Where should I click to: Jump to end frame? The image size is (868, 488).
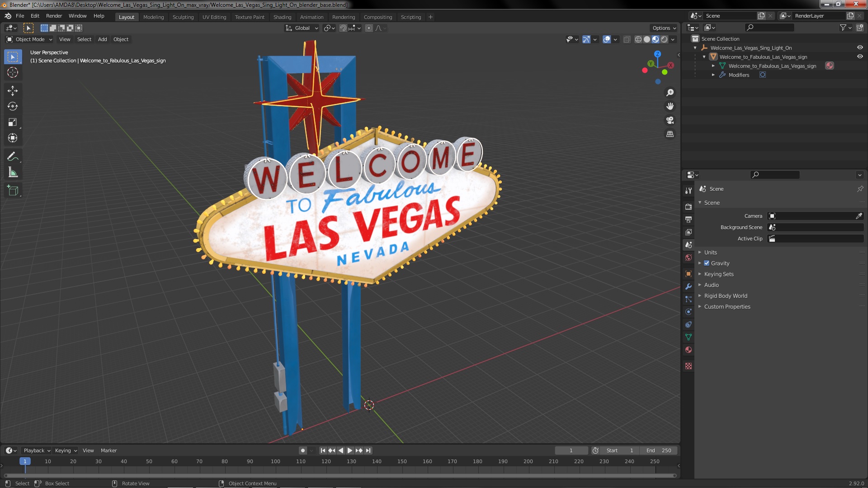368,450
